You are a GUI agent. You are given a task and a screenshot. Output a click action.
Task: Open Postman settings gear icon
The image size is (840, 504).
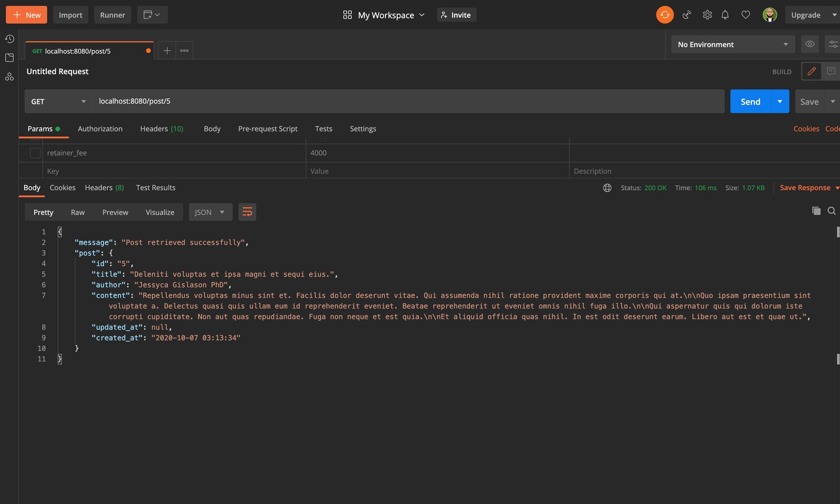click(x=707, y=15)
